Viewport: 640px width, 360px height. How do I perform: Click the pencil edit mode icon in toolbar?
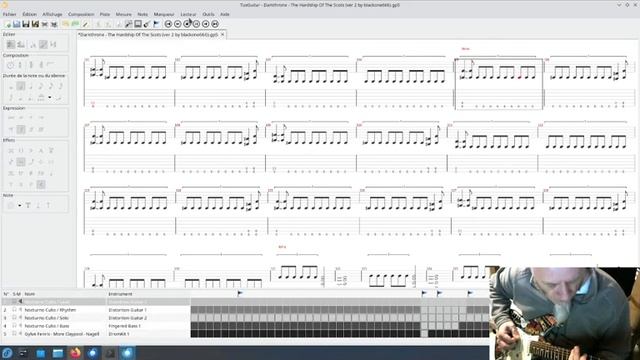pos(85,24)
